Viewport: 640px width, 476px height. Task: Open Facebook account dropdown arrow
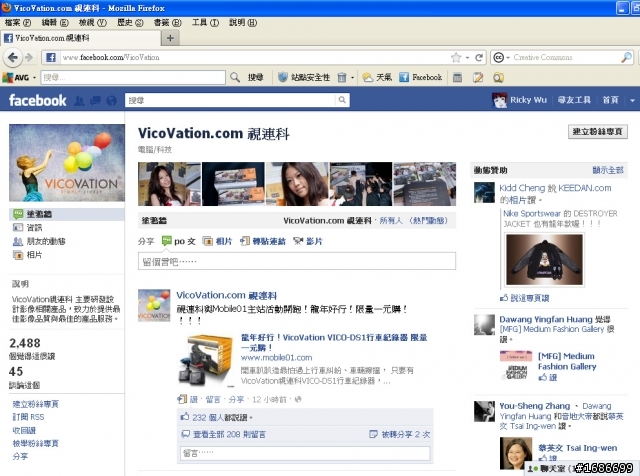[632, 100]
